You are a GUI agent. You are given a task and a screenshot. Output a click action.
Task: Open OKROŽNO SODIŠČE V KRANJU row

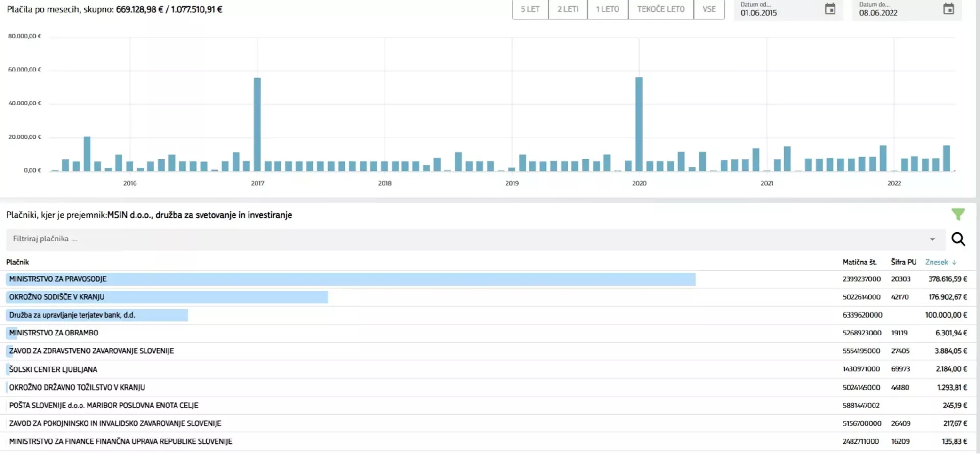[57, 297]
